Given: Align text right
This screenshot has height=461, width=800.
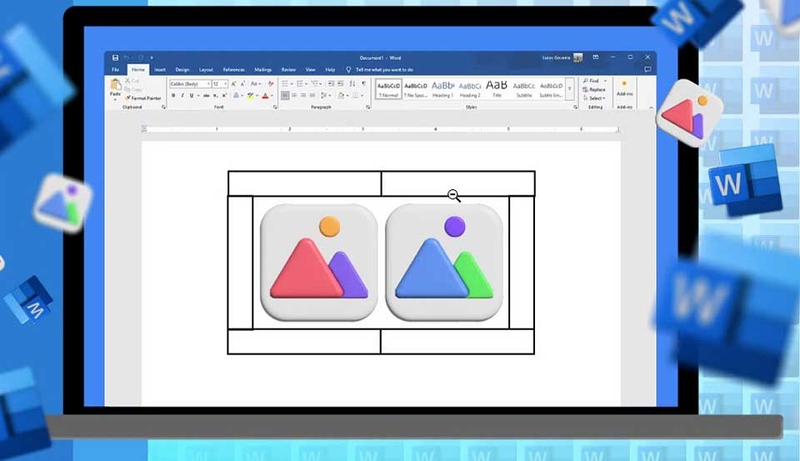Looking at the screenshot, I should [x=304, y=95].
